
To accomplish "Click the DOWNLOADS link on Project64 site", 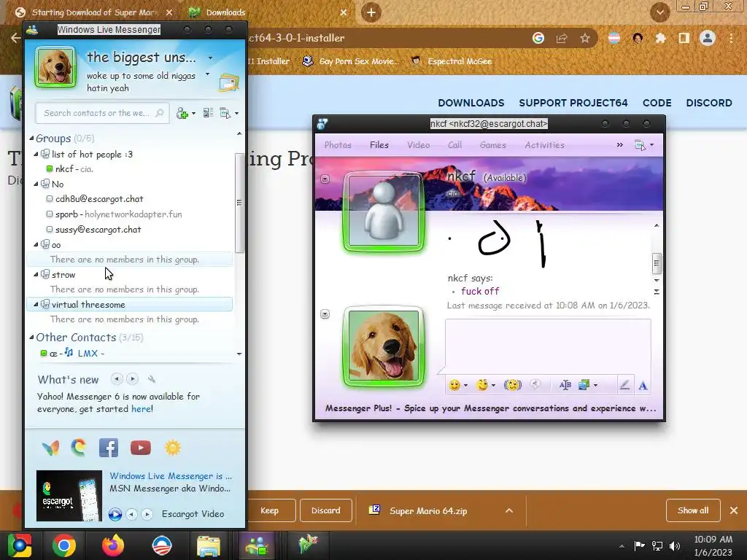I will 471,103.
